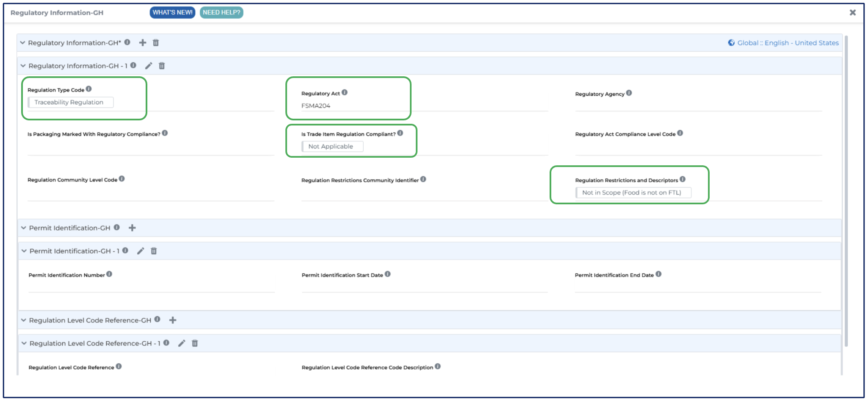868x401 pixels.
Task: Show info for Permit Identification End Date
Action: coord(658,274)
